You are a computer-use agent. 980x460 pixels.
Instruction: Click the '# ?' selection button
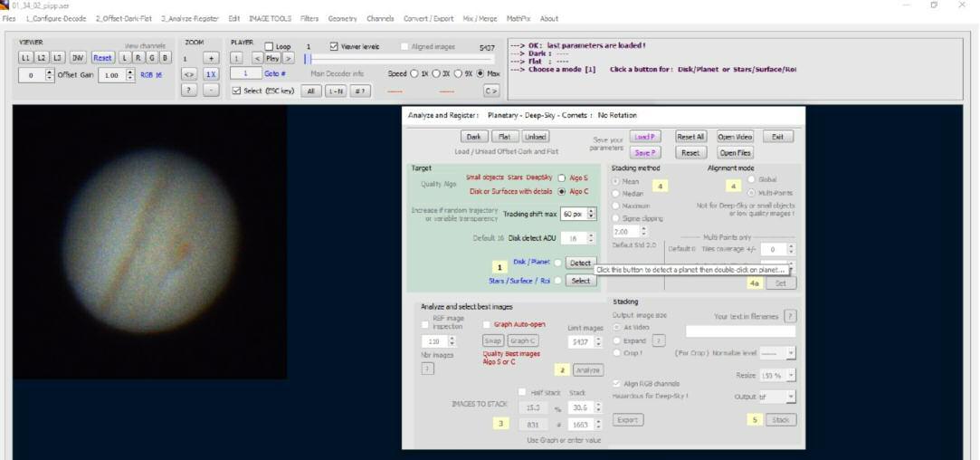pyautogui.click(x=359, y=91)
